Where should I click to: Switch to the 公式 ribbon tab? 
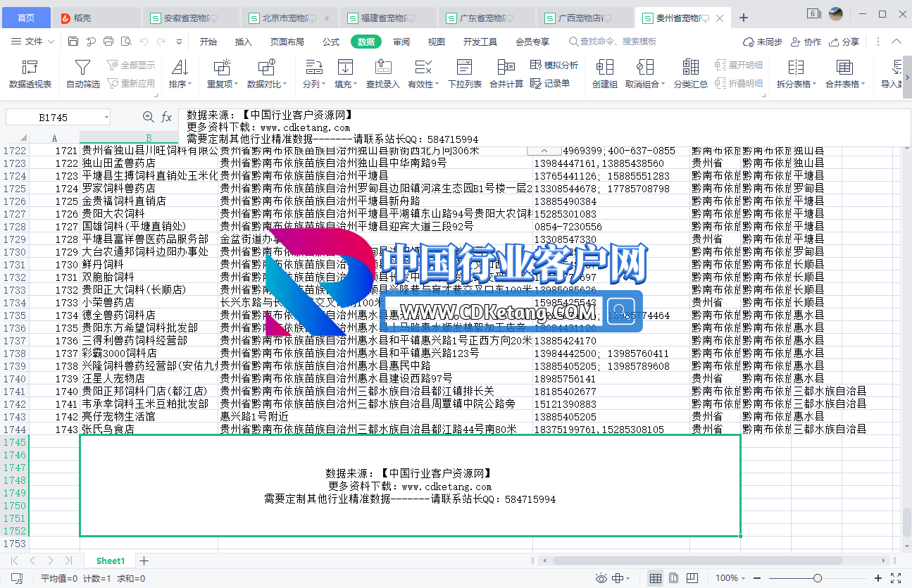[331, 42]
